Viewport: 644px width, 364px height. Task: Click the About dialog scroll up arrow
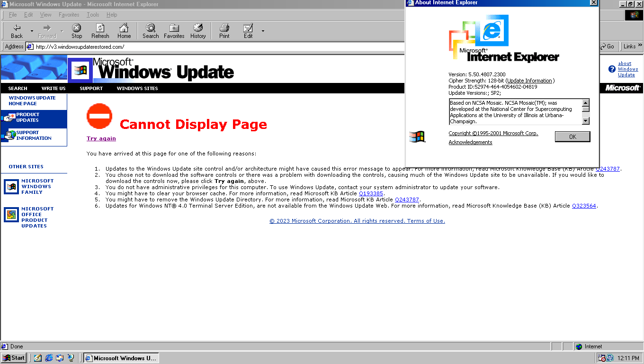tap(586, 103)
